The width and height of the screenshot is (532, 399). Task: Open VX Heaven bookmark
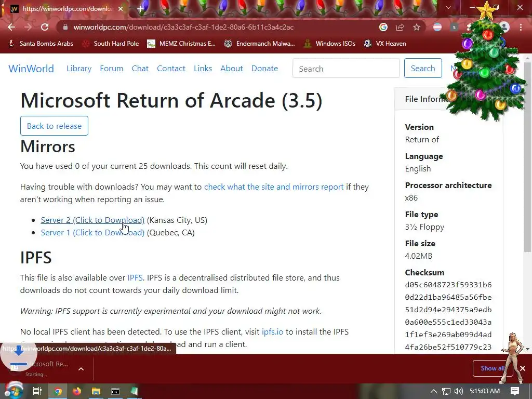pos(385,44)
